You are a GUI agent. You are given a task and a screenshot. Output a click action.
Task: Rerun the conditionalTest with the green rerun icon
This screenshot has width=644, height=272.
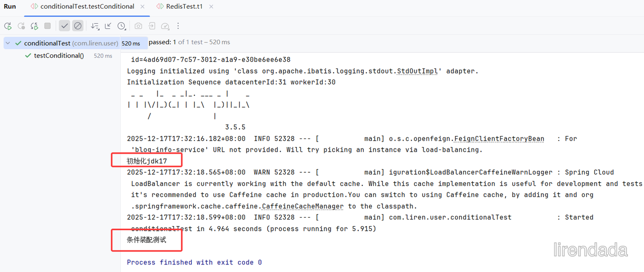point(8,26)
